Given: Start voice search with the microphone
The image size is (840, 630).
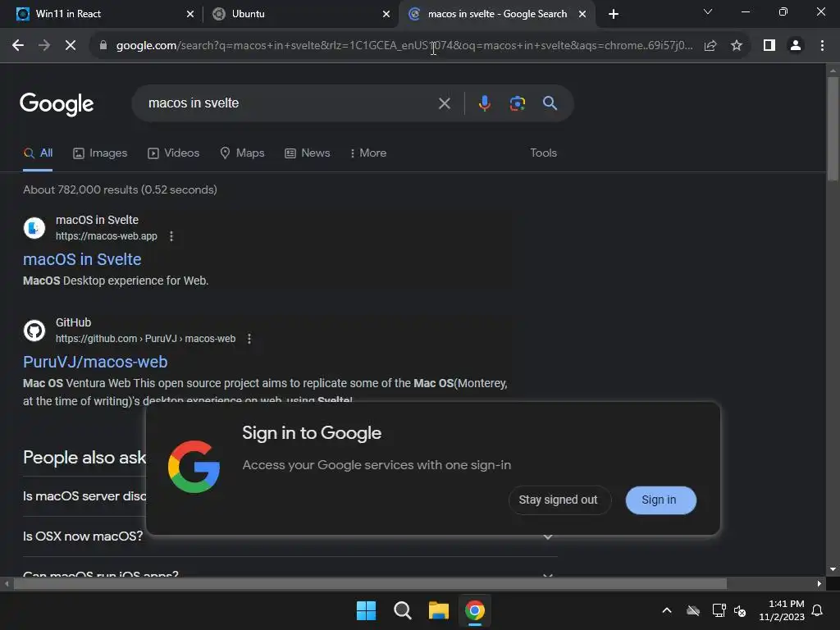Looking at the screenshot, I should pyautogui.click(x=484, y=103).
